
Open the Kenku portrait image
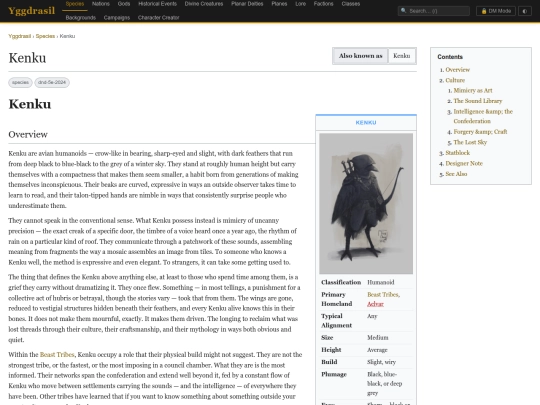coord(366,204)
